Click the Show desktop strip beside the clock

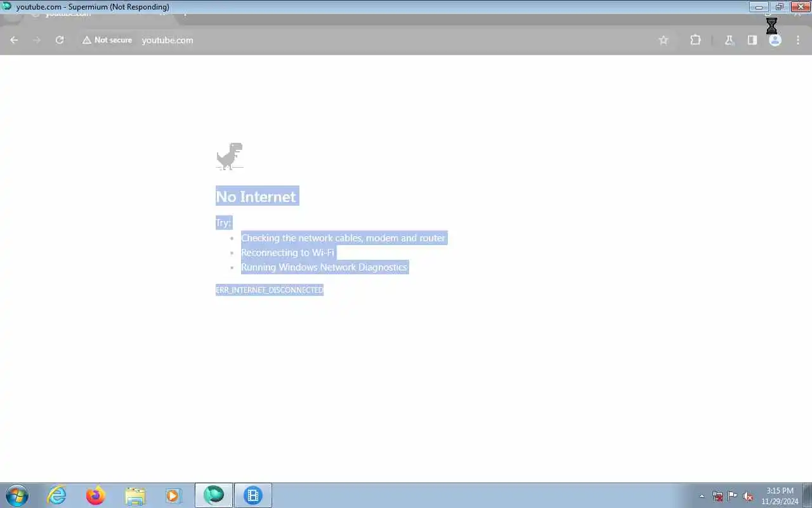pos(808,495)
